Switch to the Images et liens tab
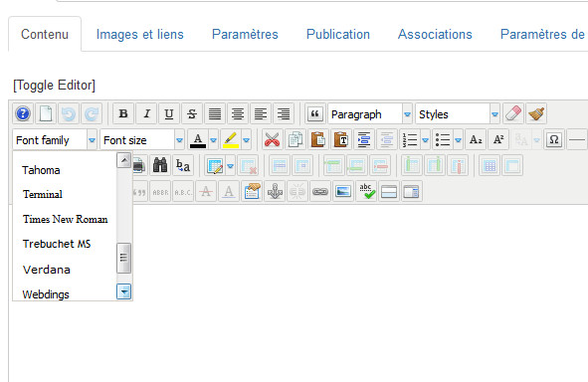The height and width of the screenshot is (382, 588). [140, 34]
